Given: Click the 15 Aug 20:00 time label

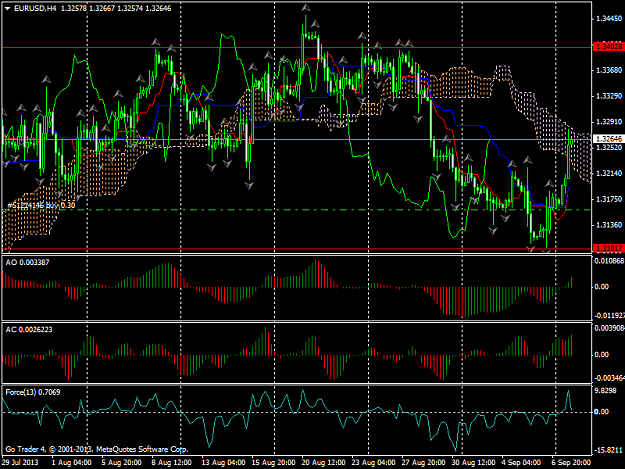Looking at the screenshot, I should [x=273, y=462].
